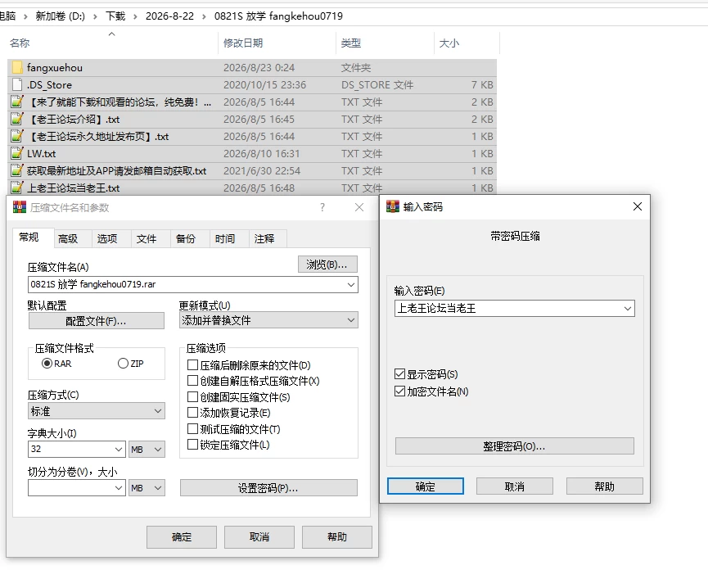Click the 浏览(B)... button

(327, 265)
